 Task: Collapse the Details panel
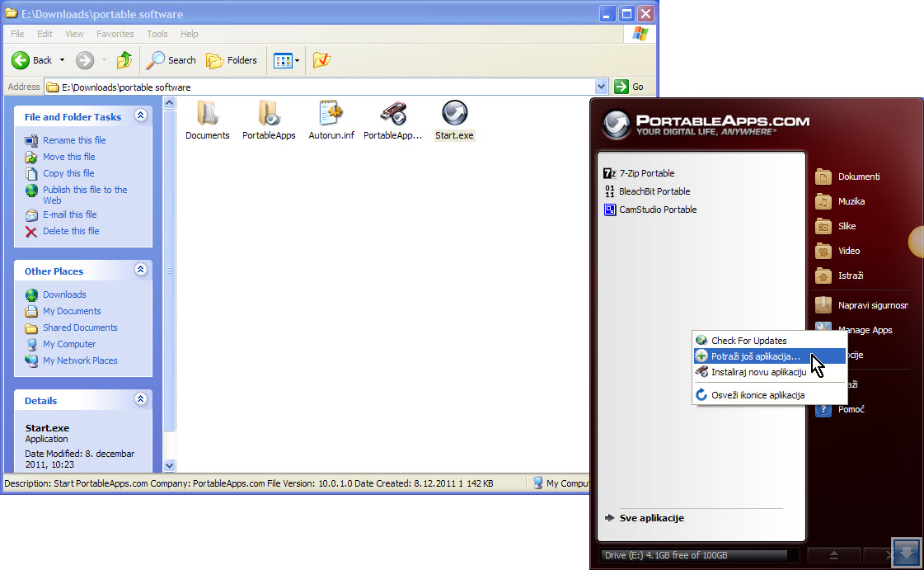[x=140, y=399]
